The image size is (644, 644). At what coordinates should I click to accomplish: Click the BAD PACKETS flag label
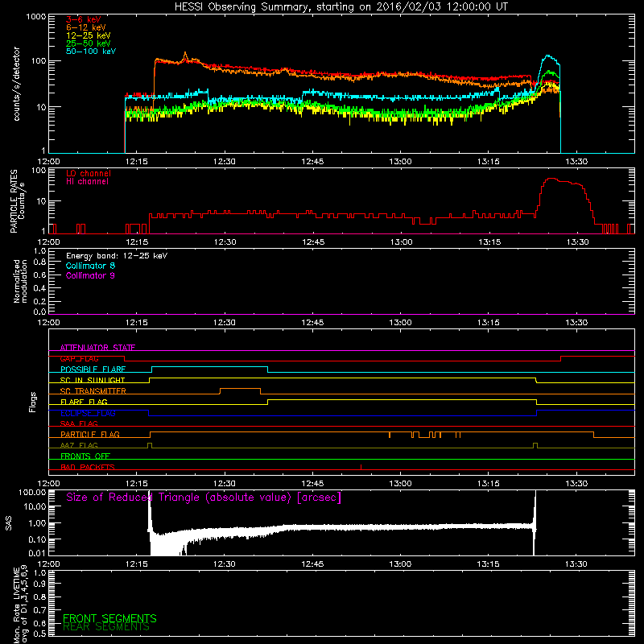coord(88,467)
